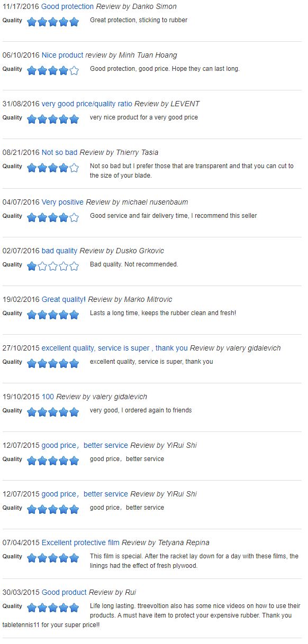Image resolution: width=308 pixels, height=644 pixels.
Task: Open 'very good price/quality ratio' review title
Action: pos(87,104)
